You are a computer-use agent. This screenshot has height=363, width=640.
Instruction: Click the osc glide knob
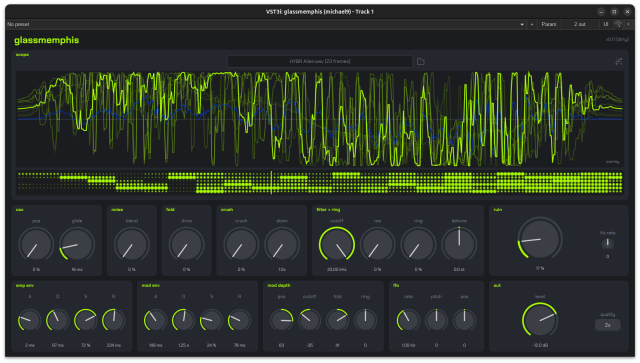pos(77,245)
